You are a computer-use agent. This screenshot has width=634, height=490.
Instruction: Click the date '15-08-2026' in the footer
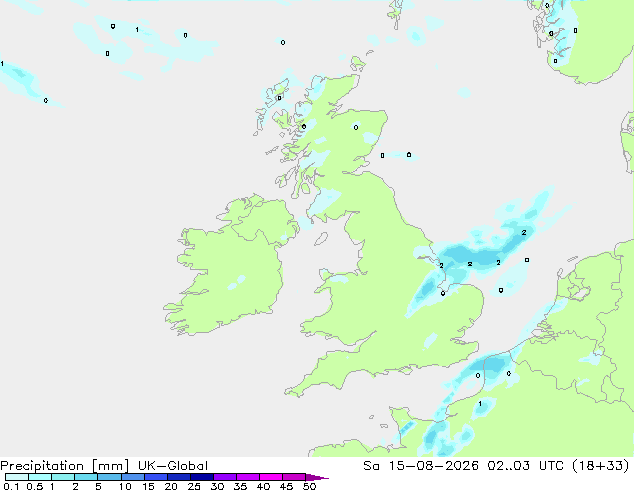tap(433, 466)
